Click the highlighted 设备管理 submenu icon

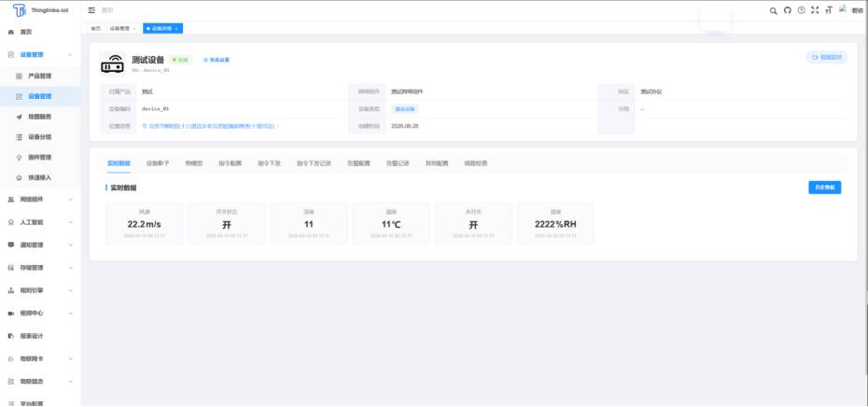pyautogui.click(x=19, y=96)
